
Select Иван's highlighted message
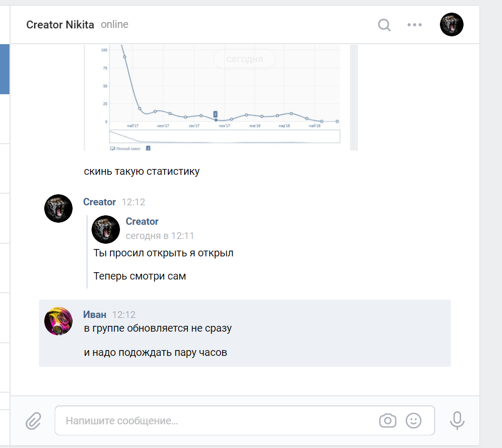pyautogui.click(x=245, y=333)
